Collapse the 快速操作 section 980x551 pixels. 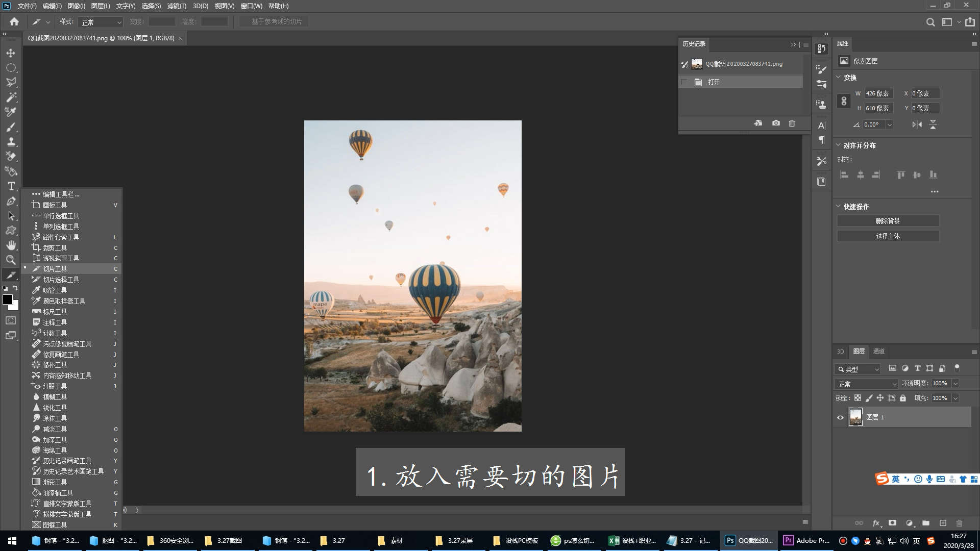[838, 206]
